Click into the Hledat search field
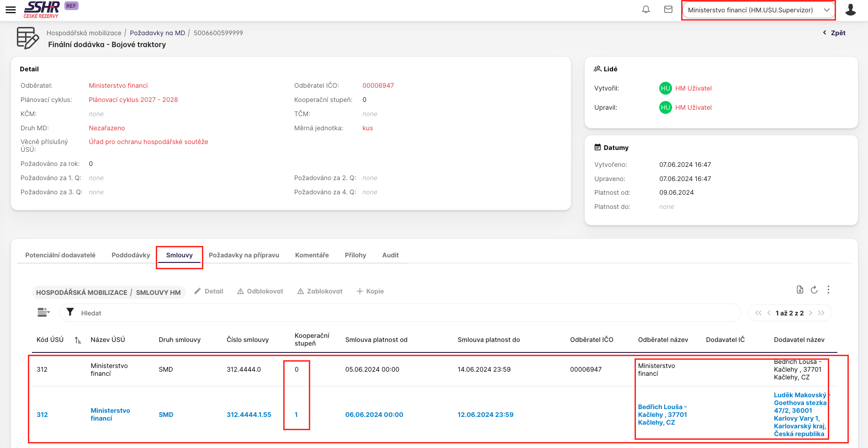Image resolution: width=868 pixels, height=448 pixels. pos(402,313)
